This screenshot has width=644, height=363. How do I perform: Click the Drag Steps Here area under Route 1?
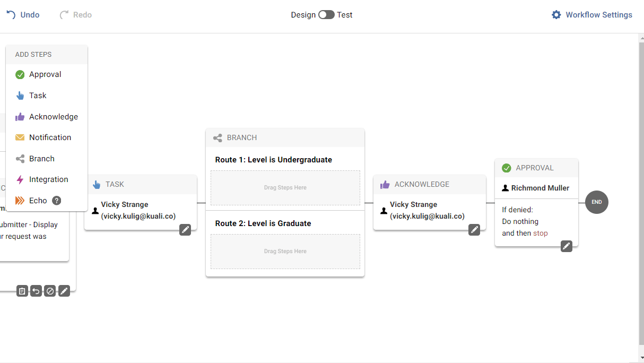point(285,187)
